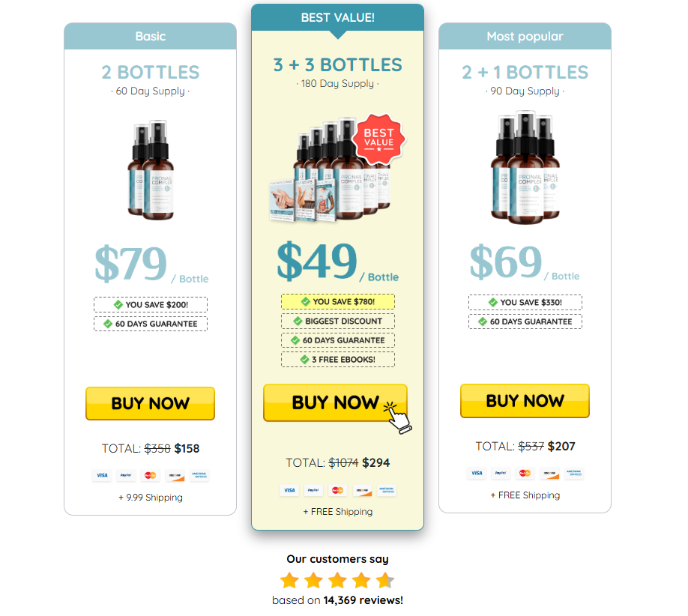Screen dimensions: 688x616
Task: Select the Basic package header
Action: pos(150,36)
